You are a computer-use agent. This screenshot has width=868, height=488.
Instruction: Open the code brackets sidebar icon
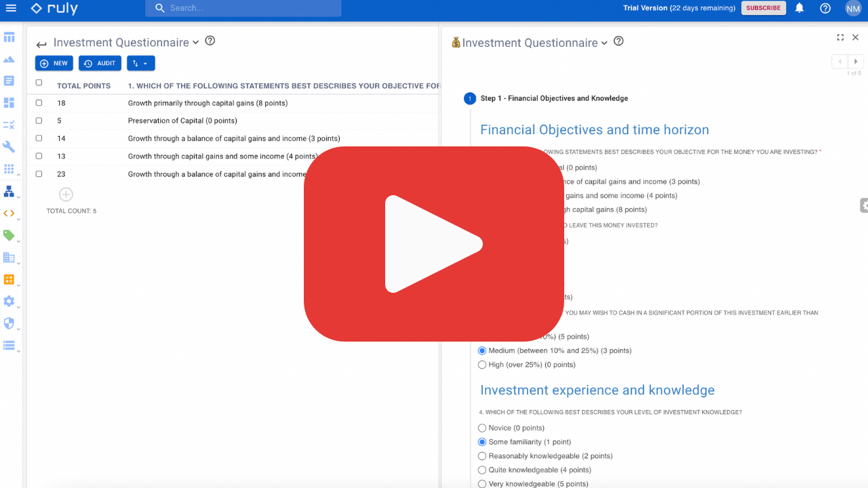click(x=9, y=213)
